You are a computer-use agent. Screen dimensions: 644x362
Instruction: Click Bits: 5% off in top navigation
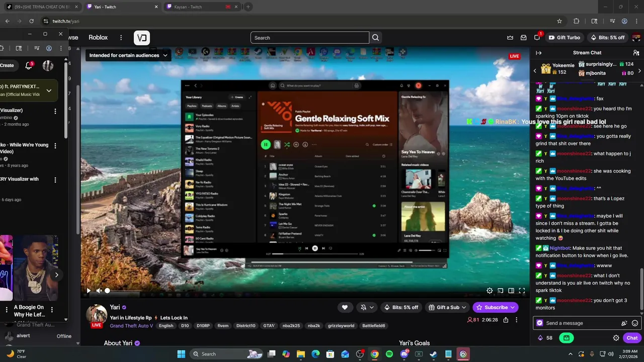point(607,38)
